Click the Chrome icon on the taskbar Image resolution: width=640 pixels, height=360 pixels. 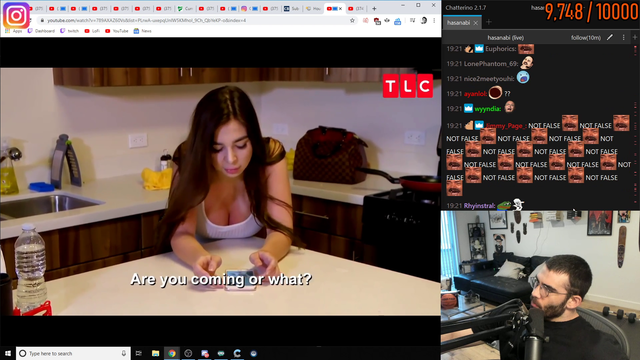172,353
